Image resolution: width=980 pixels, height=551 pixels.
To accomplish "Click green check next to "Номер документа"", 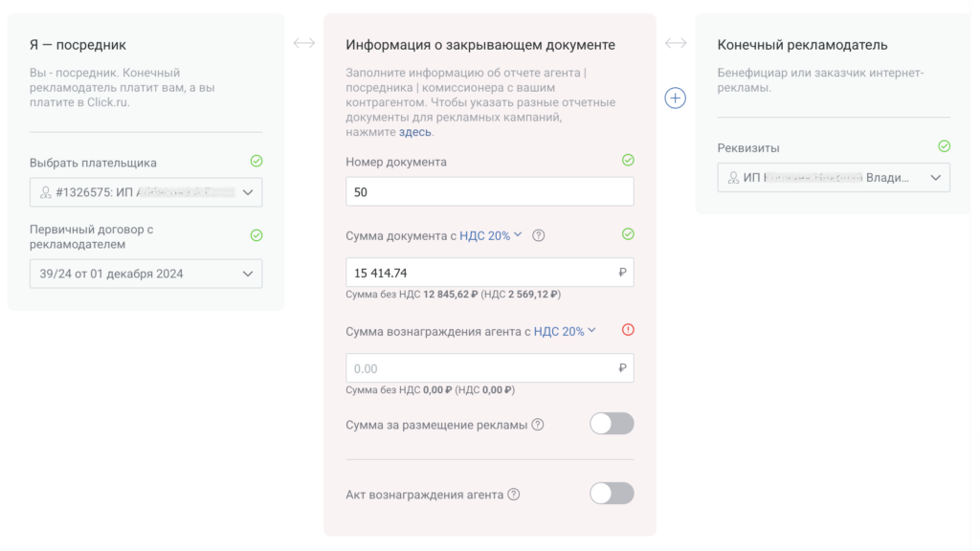I will coord(628,161).
